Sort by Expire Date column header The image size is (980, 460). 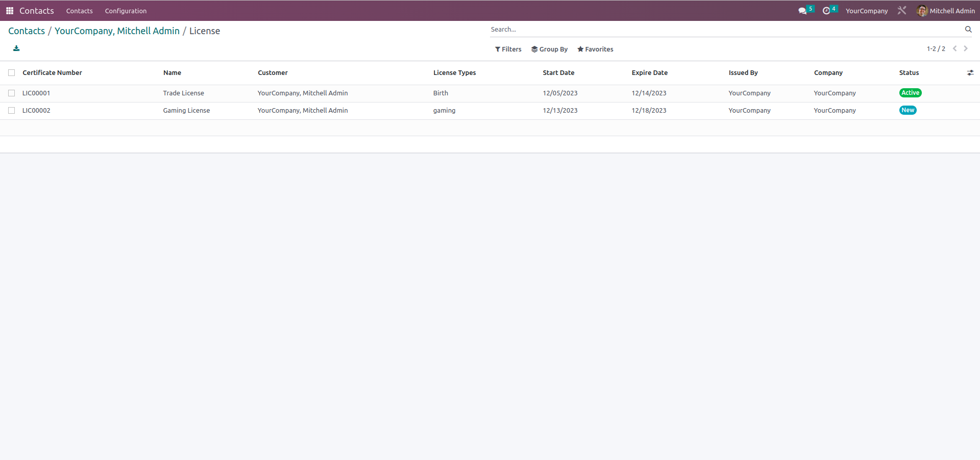[x=650, y=73]
